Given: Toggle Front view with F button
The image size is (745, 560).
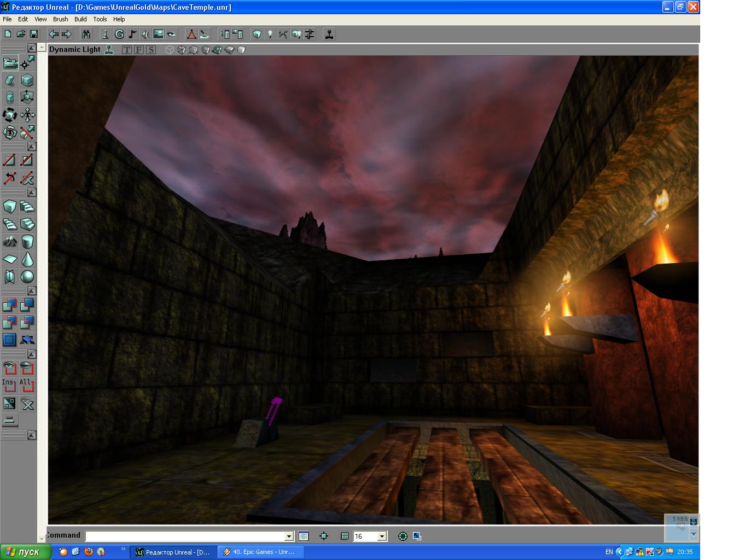Looking at the screenshot, I should pos(139,50).
